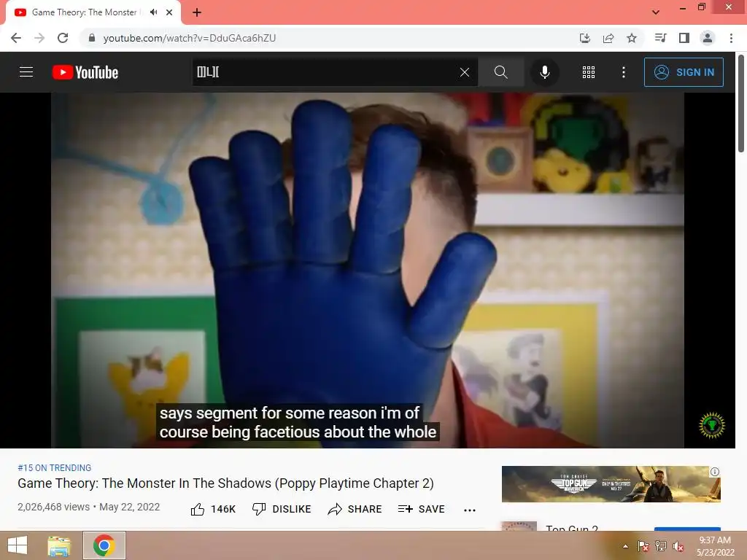The height and width of the screenshot is (560, 747).
Task: Clear the search box with the X
Action: [x=465, y=72]
